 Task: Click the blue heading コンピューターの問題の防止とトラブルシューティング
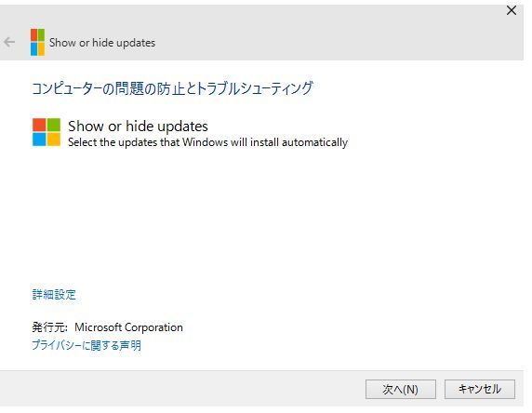[172, 88]
